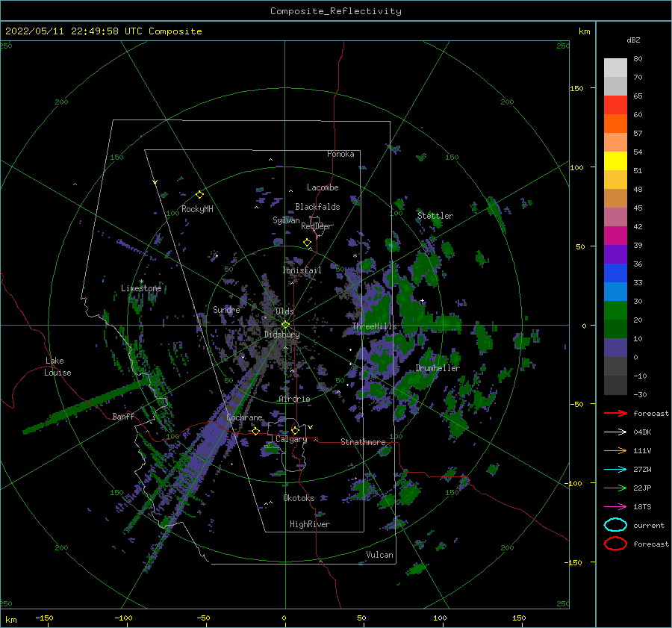Click the Sylvan label on map

[x=286, y=220]
